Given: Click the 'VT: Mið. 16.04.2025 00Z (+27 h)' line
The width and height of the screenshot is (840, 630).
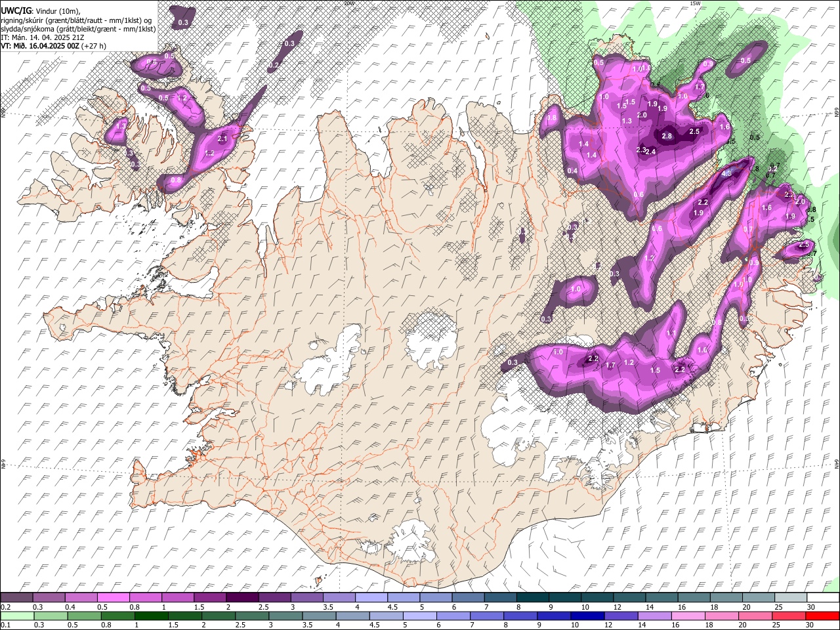Looking at the screenshot, I should point(53,46).
